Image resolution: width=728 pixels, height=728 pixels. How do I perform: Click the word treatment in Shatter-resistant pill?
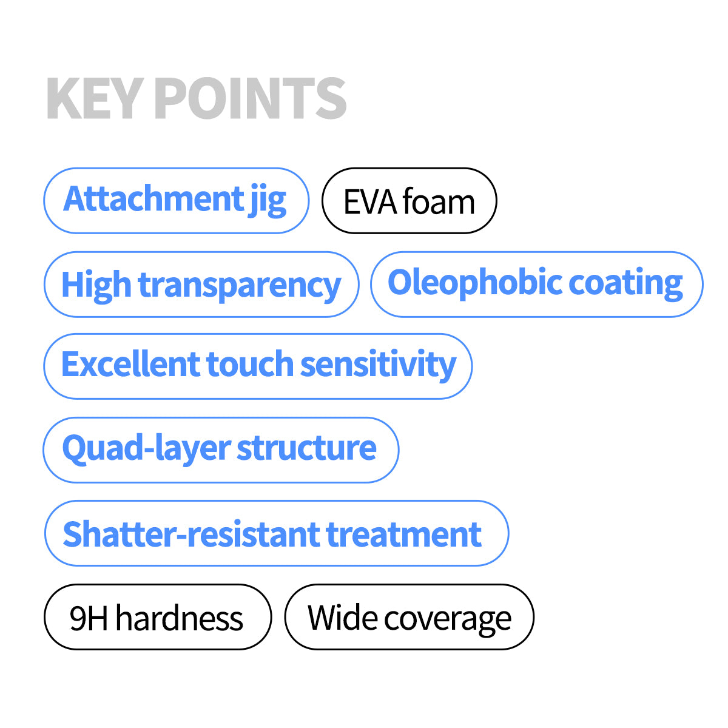[404, 534]
